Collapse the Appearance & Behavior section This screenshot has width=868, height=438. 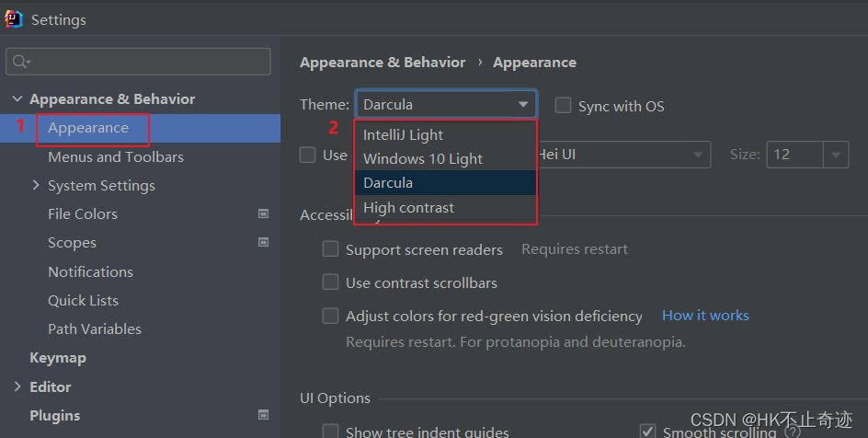[x=17, y=98]
